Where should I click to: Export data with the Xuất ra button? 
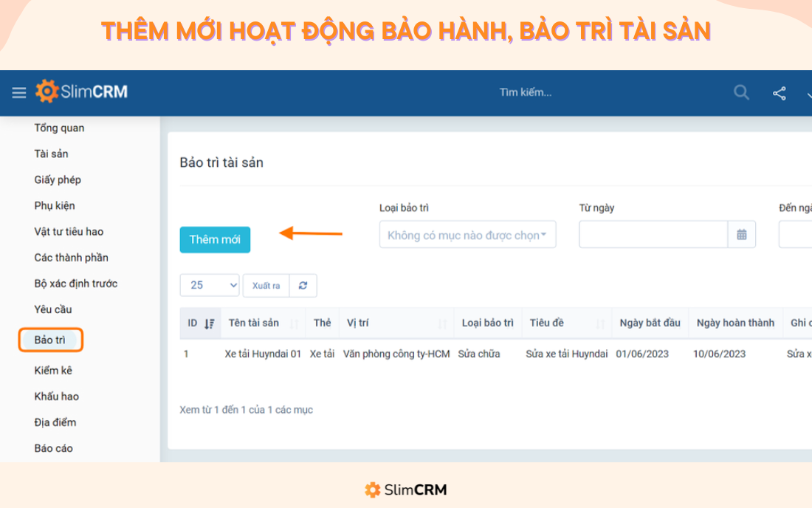[266, 285]
